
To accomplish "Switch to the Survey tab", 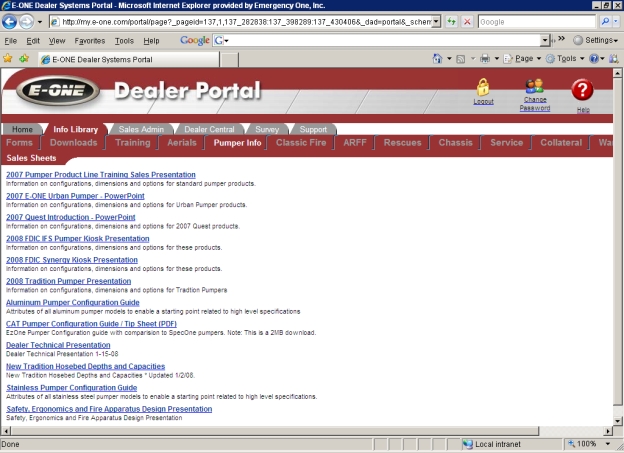I will [x=267, y=129].
